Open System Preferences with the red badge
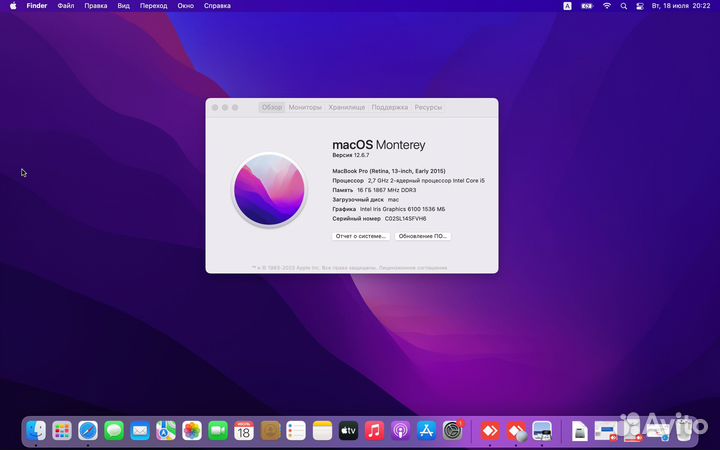Screen dimensions: 720x450 pyautogui.click(x=453, y=431)
